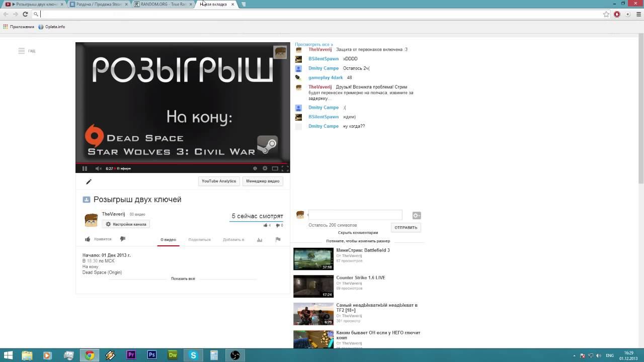Click BSilentSpawn username next to xDDDD
The image size is (644, 362).
click(324, 59)
